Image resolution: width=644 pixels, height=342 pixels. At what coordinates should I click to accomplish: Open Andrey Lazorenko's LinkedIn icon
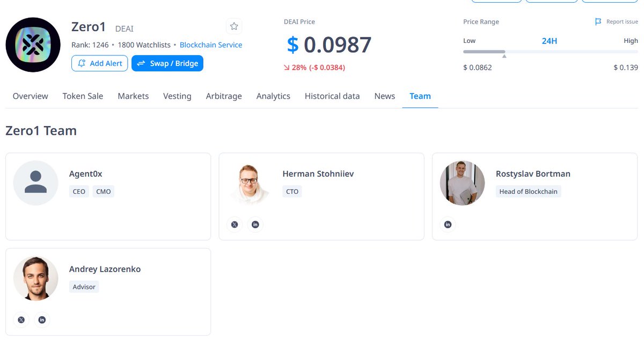[42, 320]
